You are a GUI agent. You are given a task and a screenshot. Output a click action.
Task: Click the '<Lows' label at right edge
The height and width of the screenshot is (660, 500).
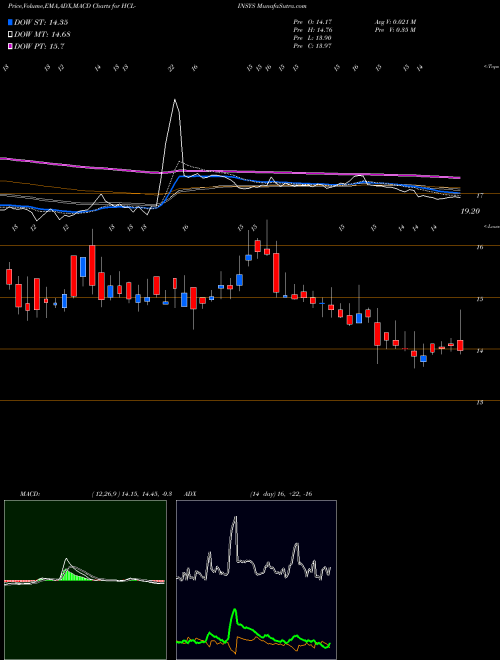click(491, 226)
